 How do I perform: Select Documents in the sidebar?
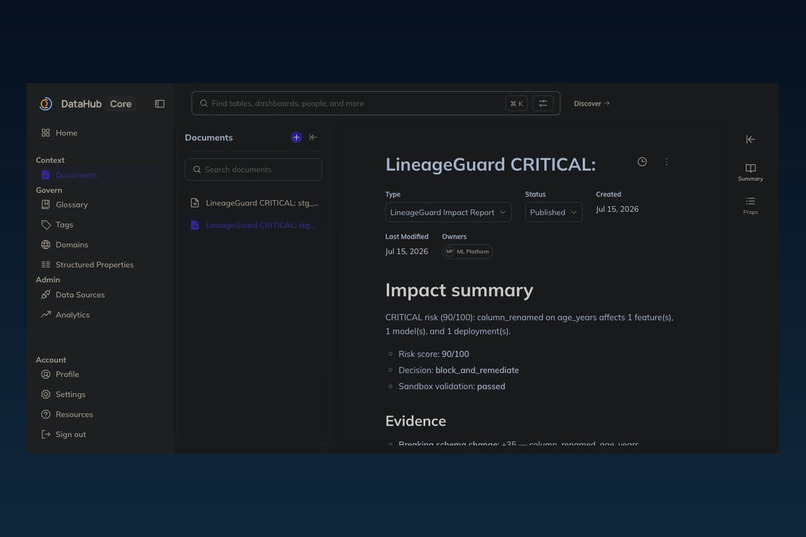tap(76, 175)
